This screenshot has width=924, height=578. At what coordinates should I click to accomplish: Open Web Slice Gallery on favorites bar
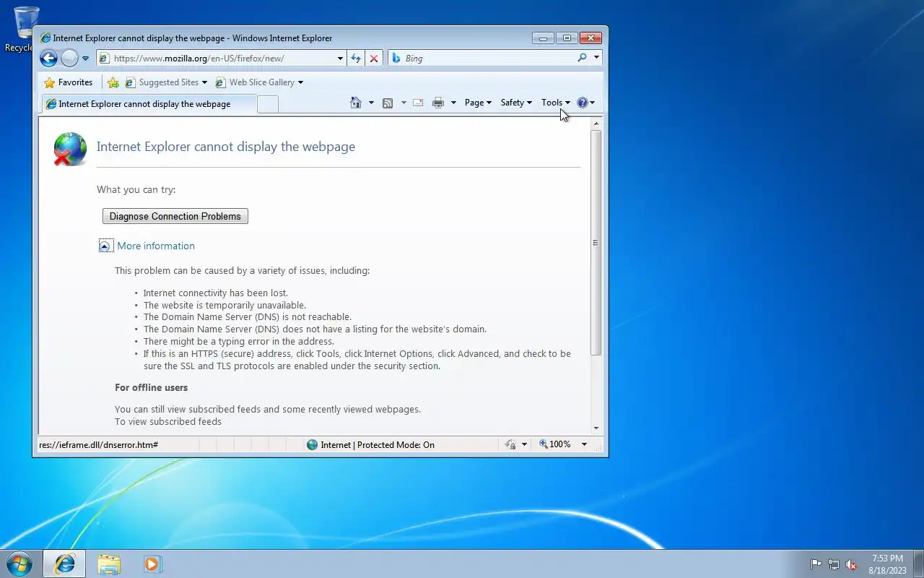click(259, 82)
